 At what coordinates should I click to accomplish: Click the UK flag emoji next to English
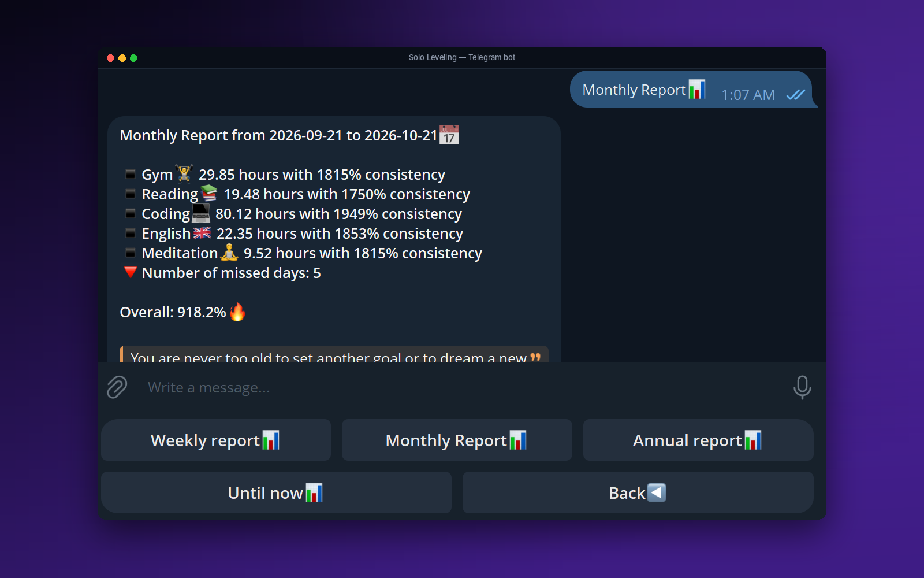pyautogui.click(x=202, y=233)
